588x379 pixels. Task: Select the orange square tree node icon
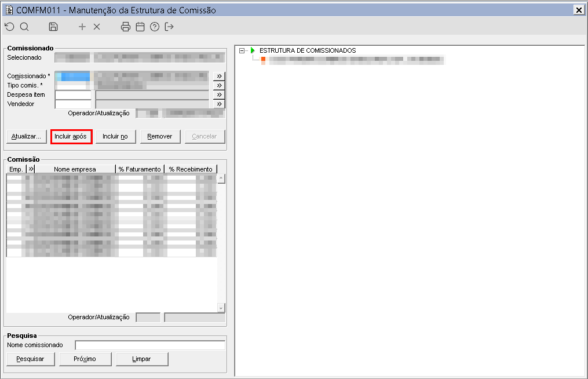click(x=263, y=59)
